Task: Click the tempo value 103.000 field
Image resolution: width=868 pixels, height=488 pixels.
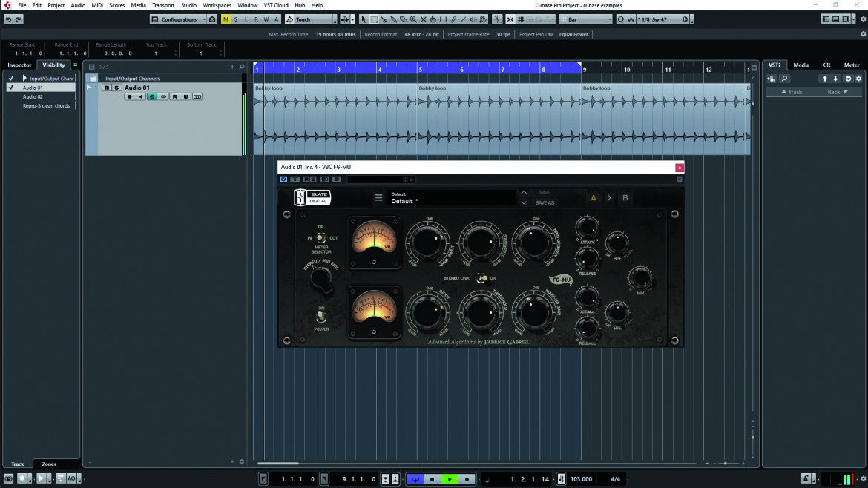Action: (581, 479)
